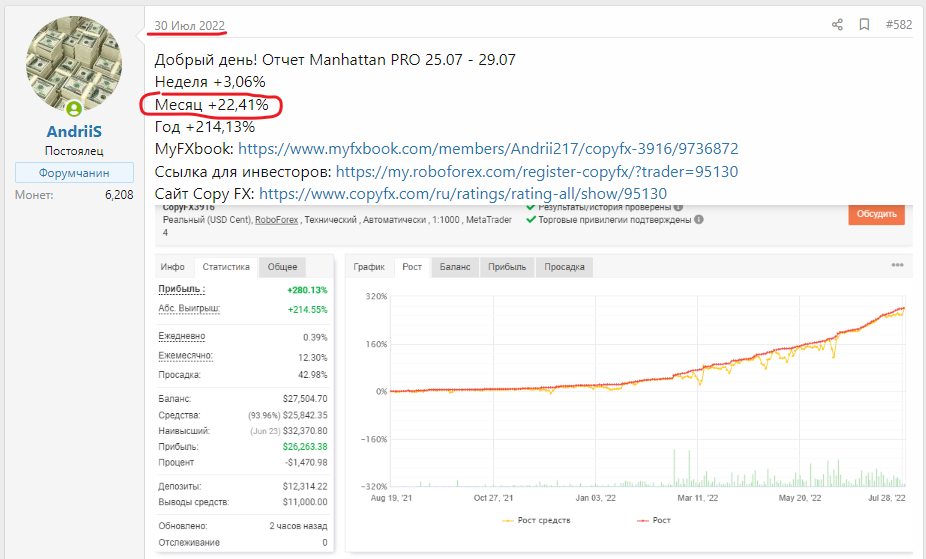Click the Год +214,13% line

(x=205, y=127)
